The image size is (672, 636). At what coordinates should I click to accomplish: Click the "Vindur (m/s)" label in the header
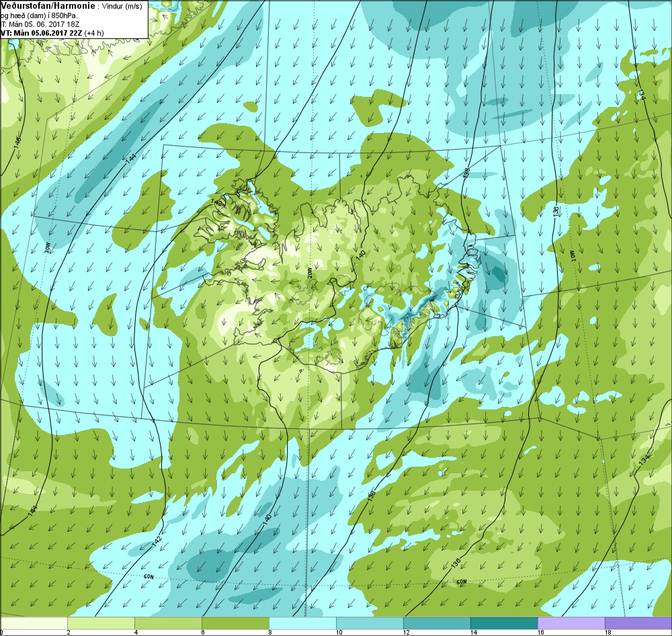[x=122, y=5]
